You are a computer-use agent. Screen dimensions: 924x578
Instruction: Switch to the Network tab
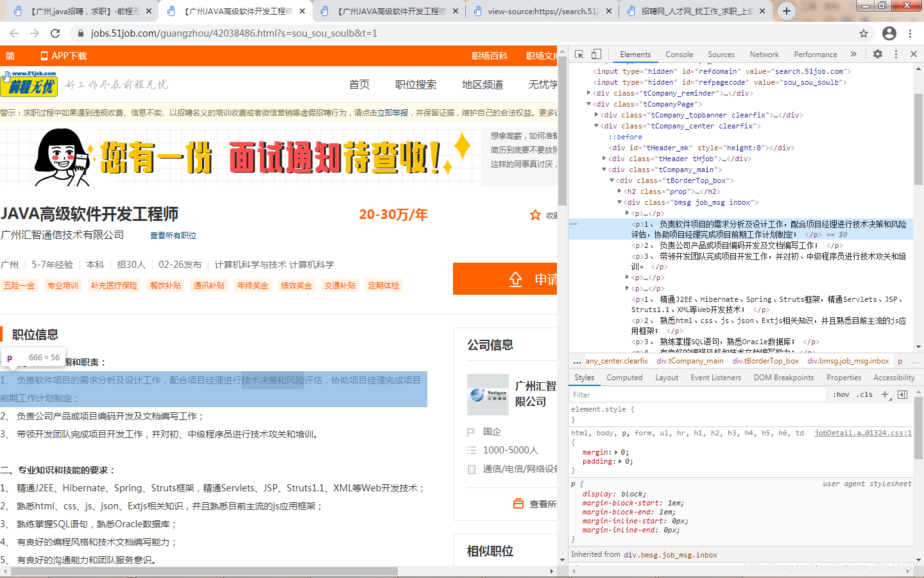[764, 55]
